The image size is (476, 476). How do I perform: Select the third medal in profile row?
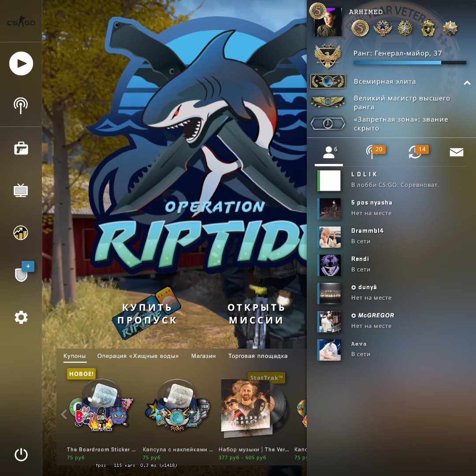pyautogui.click(x=405, y=28)
